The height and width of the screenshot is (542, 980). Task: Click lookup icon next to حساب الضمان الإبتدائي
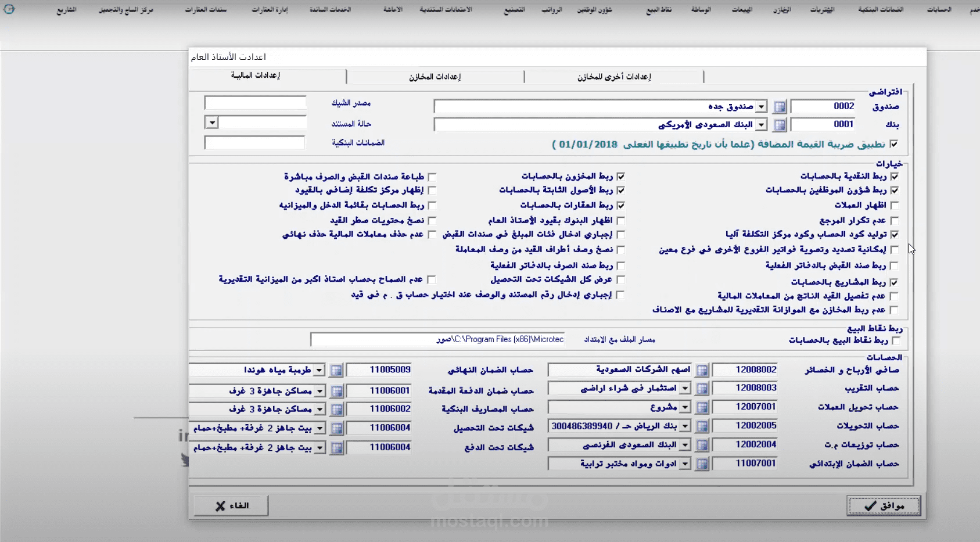point(703,464)
